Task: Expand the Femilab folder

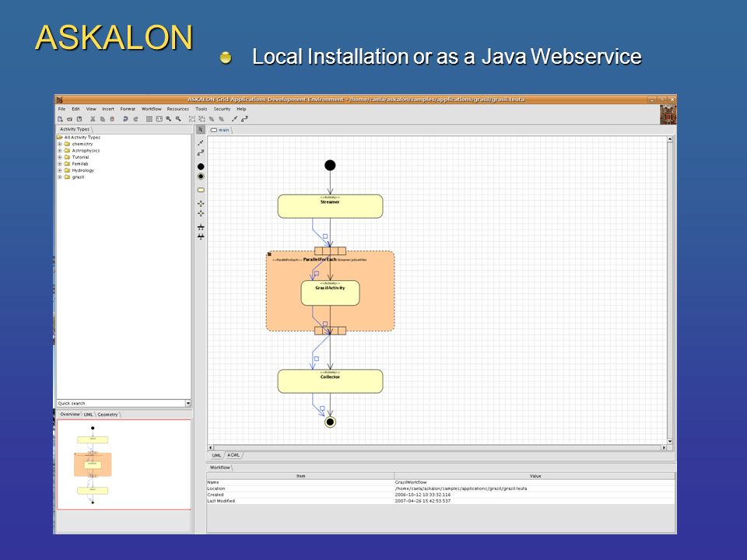Action: (x=60, y=164)
